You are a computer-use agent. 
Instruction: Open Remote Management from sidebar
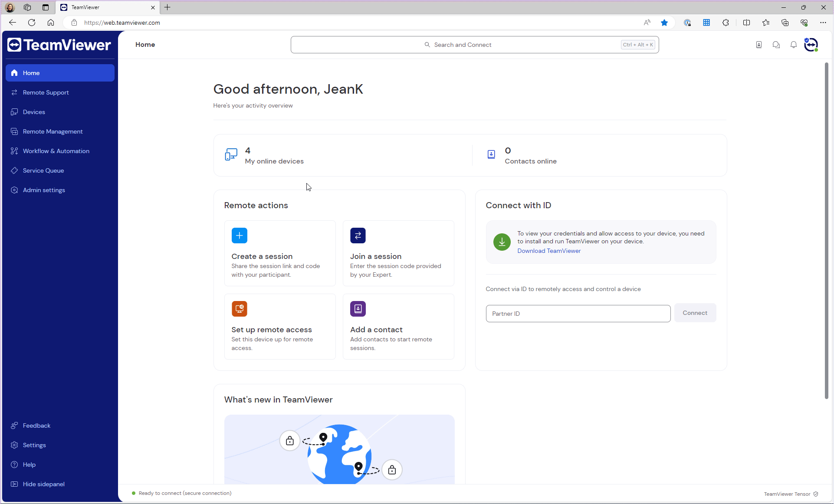53,131
